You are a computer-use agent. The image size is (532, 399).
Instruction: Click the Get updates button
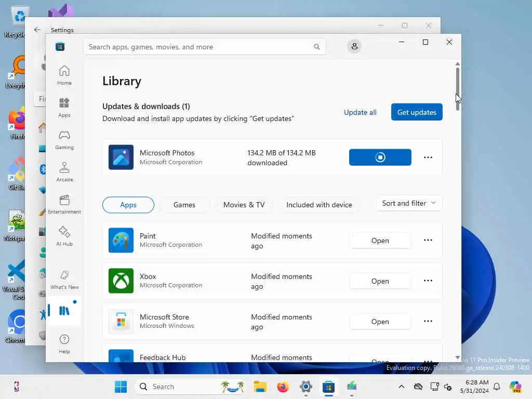(417, 112)
